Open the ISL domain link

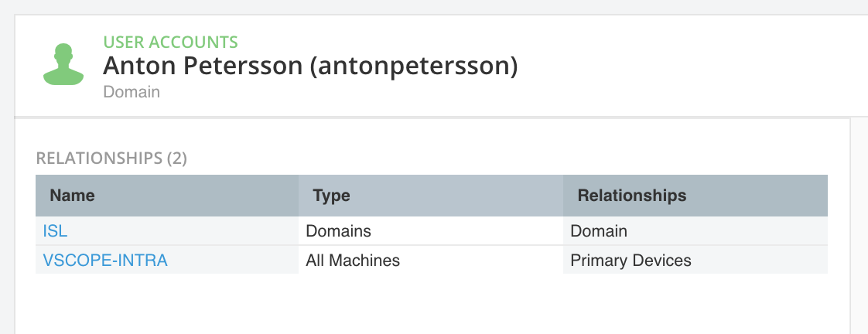55,230
